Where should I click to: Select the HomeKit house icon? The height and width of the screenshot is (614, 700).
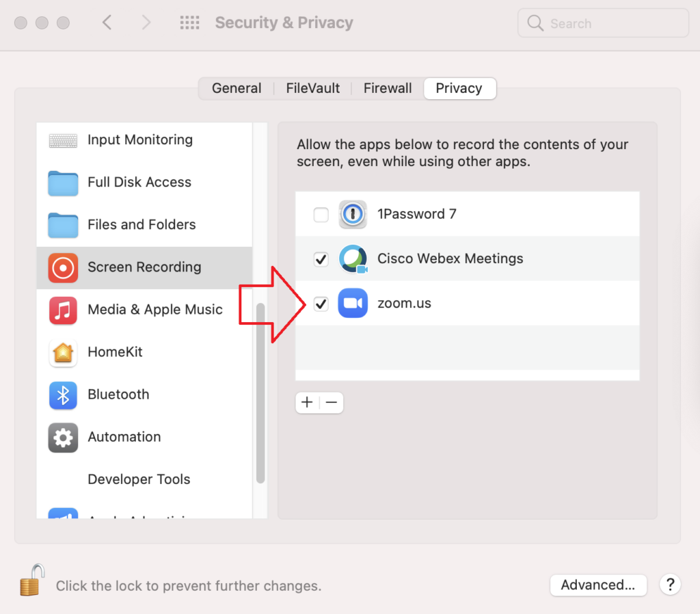coord(63,352)
